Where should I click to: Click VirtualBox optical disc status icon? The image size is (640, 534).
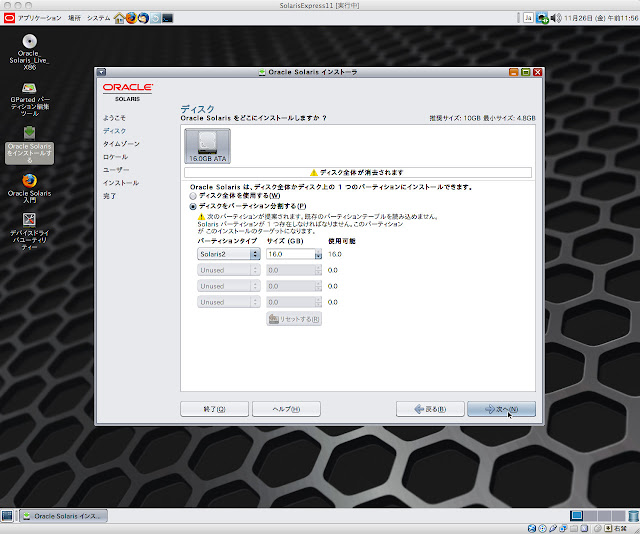(542, 529)
